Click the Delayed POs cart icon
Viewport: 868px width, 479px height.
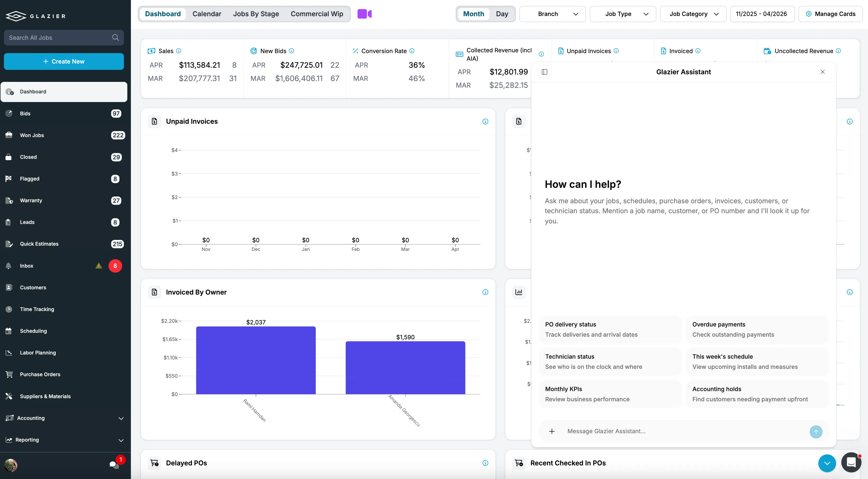pos(154,463)
